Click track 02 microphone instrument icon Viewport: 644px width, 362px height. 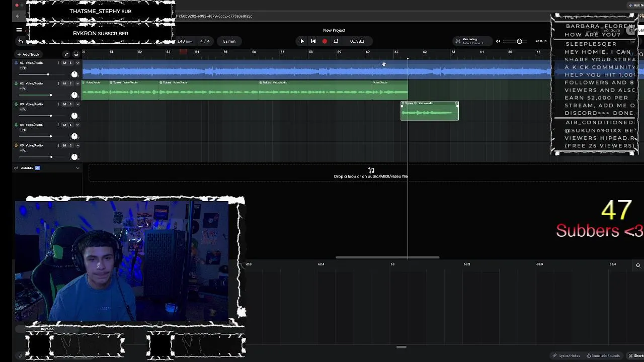(x=16, y=83)
